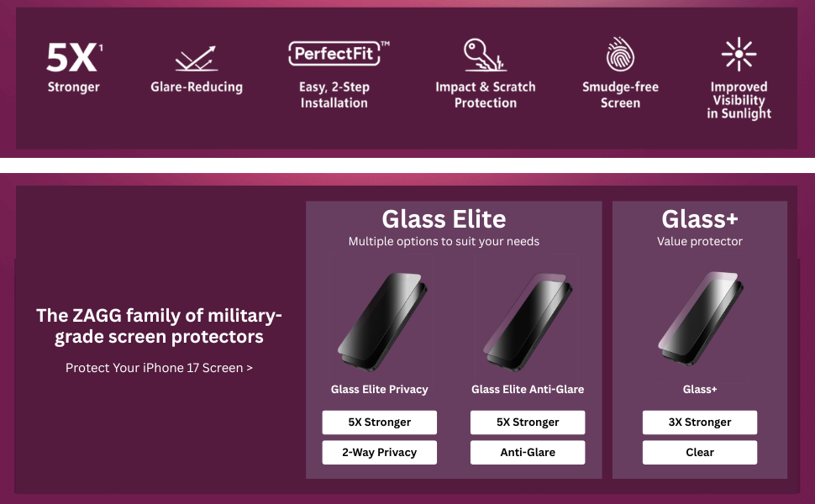Viewport: 815px width, 504px height.
Task: Open the Glass Elite Privacy phone image
Action: 382,321
